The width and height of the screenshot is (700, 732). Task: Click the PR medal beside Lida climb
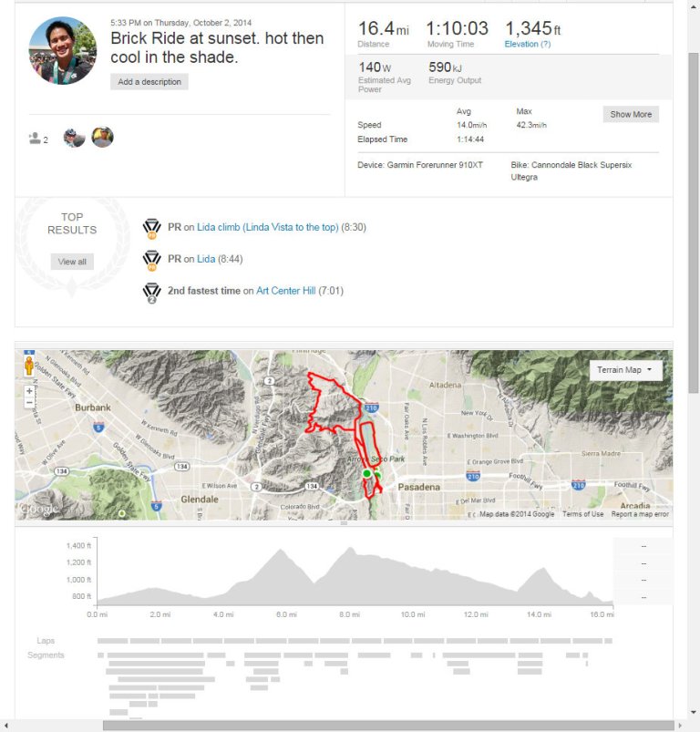[152, 228]
